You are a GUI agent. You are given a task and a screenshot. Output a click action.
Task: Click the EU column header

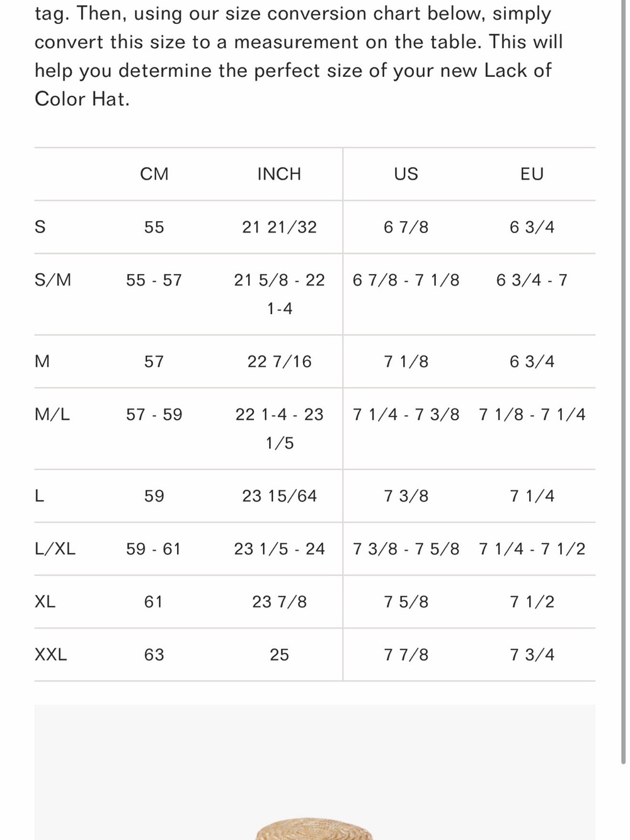532,174
